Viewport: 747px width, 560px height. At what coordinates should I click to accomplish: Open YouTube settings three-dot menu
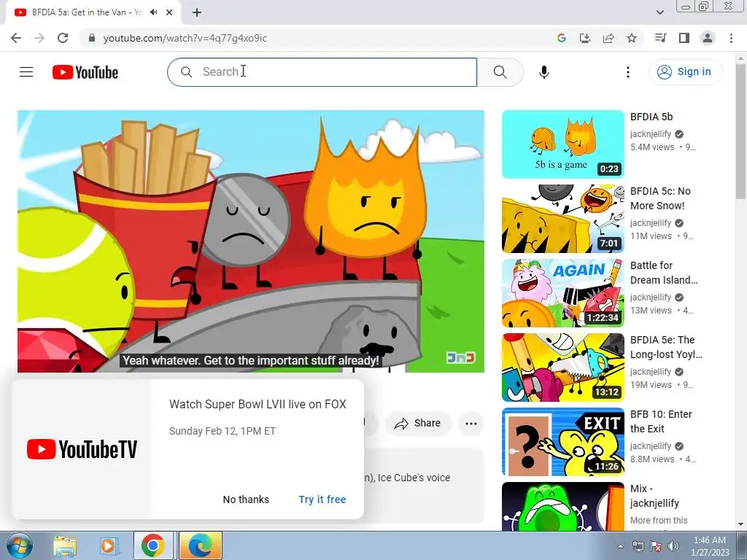click(628, 72)
